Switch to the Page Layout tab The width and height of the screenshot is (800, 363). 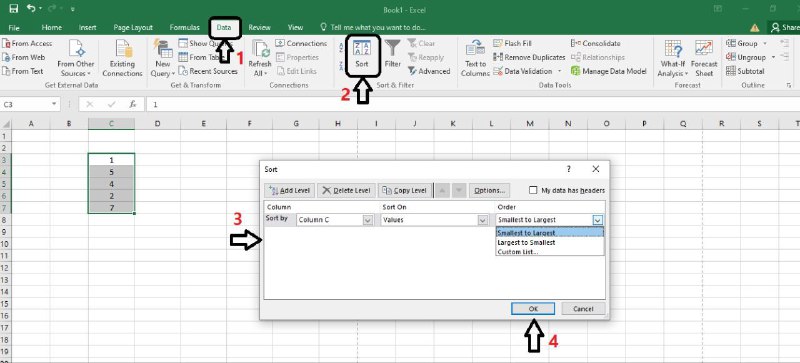(x=133, y=28)
